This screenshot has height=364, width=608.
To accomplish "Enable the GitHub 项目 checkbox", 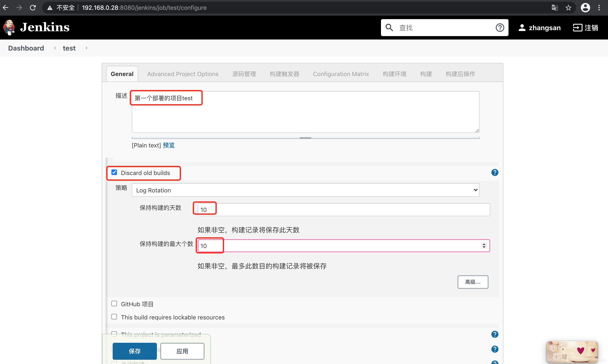I will 114,304.
